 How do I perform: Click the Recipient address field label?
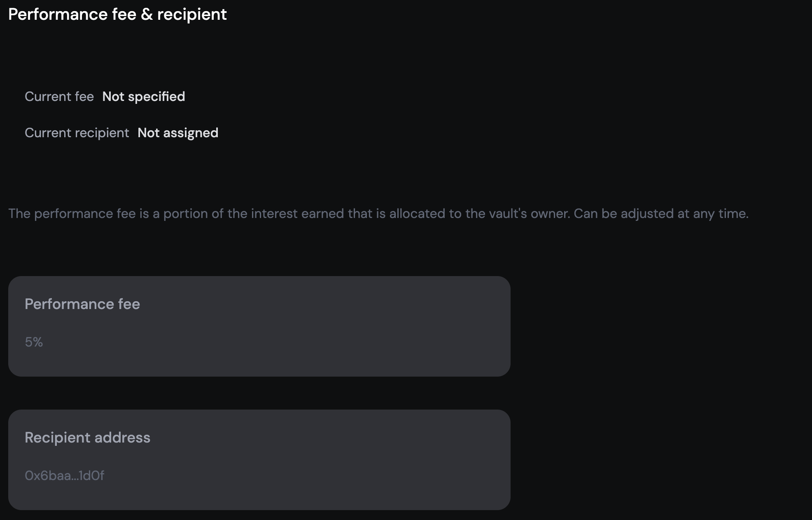click(x=87, y=438)
